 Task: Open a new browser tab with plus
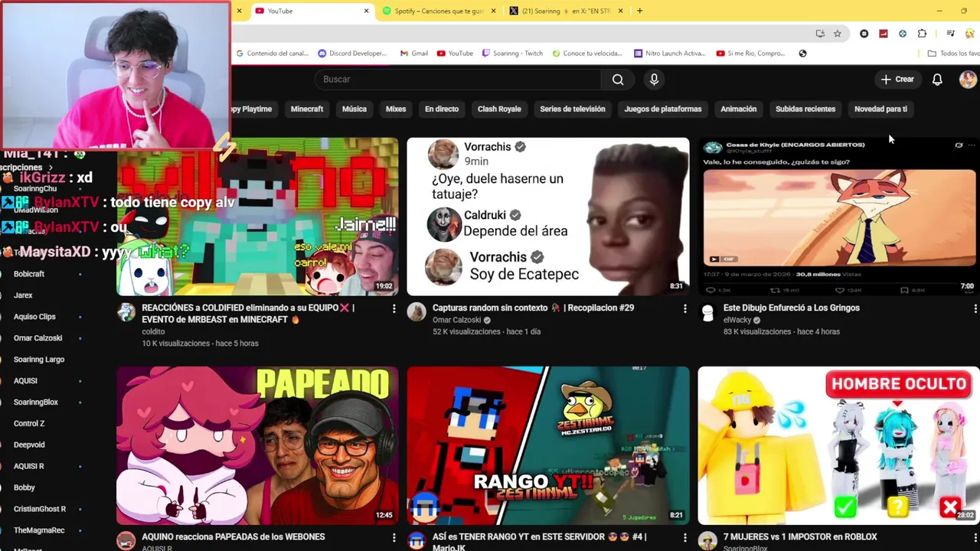point(640,11)
